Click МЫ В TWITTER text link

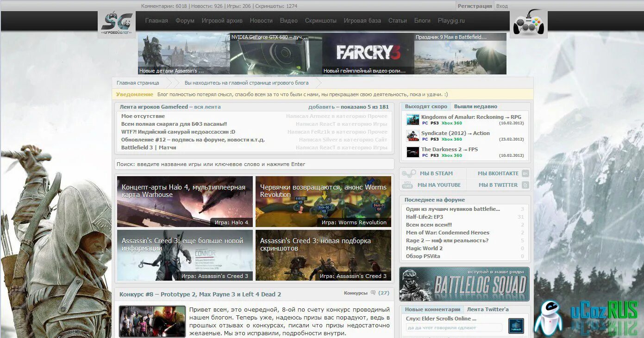(498, 185)
